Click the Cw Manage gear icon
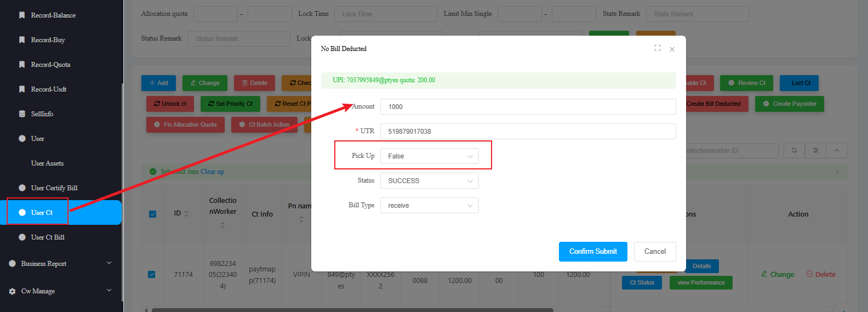The image size is (868, 312). tap(12, 291)
